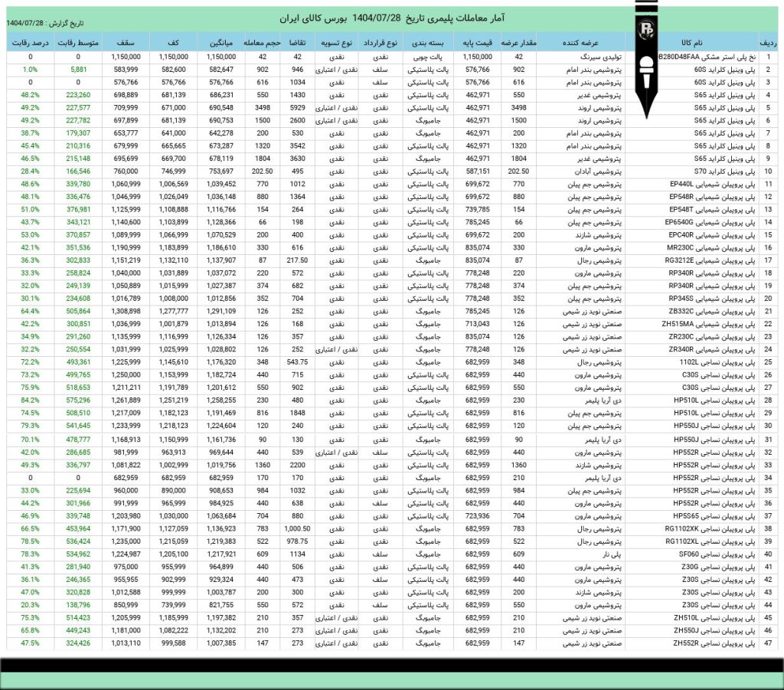The height and width of the screenshot is (690, 784).
Task: Click demand value 543.75
Action: click(298, 362)
